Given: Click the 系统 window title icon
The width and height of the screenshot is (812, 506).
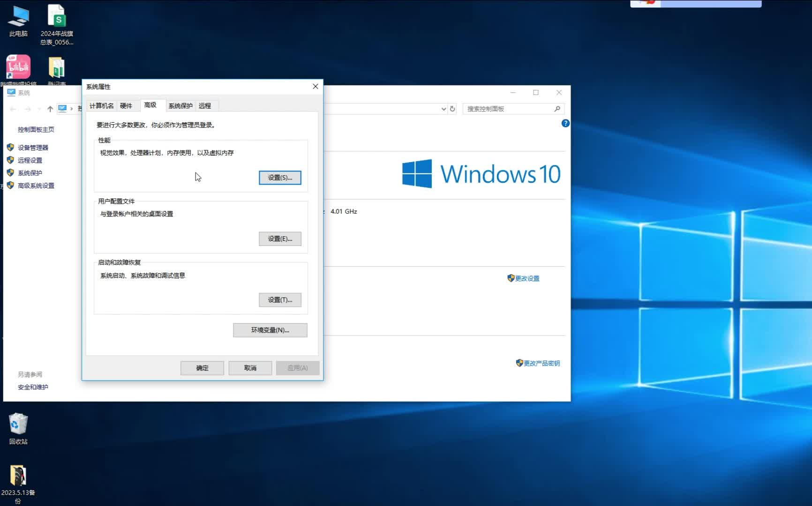Looking at the screenshot, I should click(x=11, y=92).
